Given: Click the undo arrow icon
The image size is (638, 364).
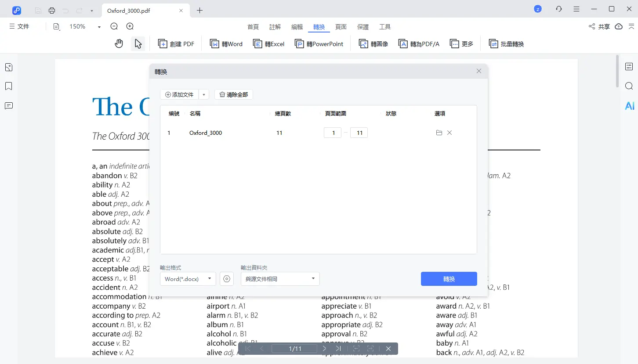Looking at the screenshot, I should pos(65,11).
